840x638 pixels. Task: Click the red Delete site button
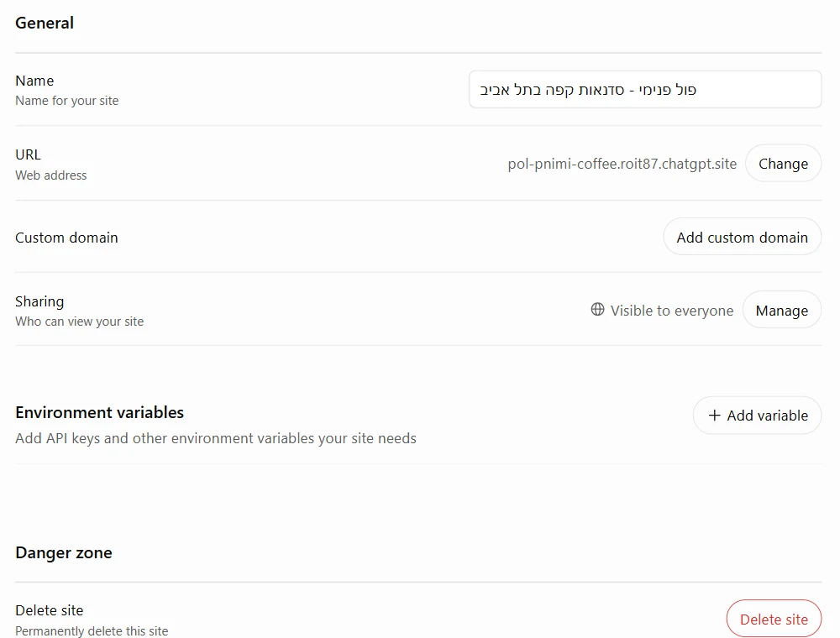pyautogui.click(x=774, y=619)
